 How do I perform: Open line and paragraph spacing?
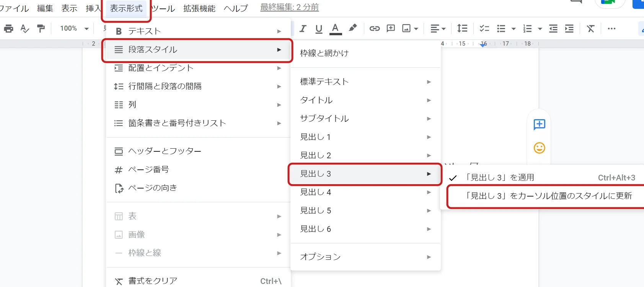pos(462,28)
